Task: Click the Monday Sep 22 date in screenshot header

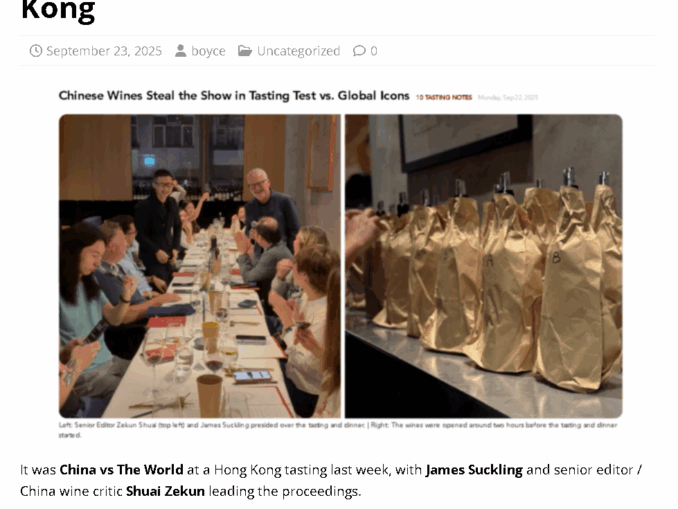Action: click(508, 97)
